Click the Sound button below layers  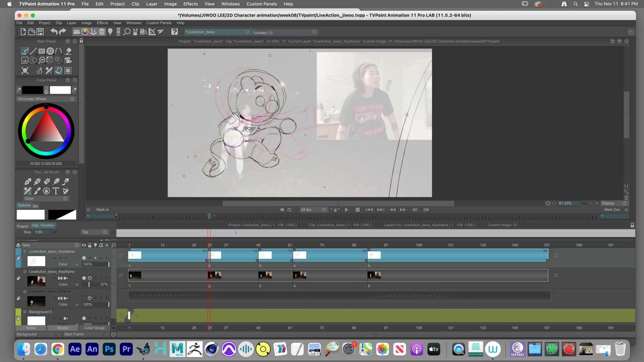tap(62, 328)
